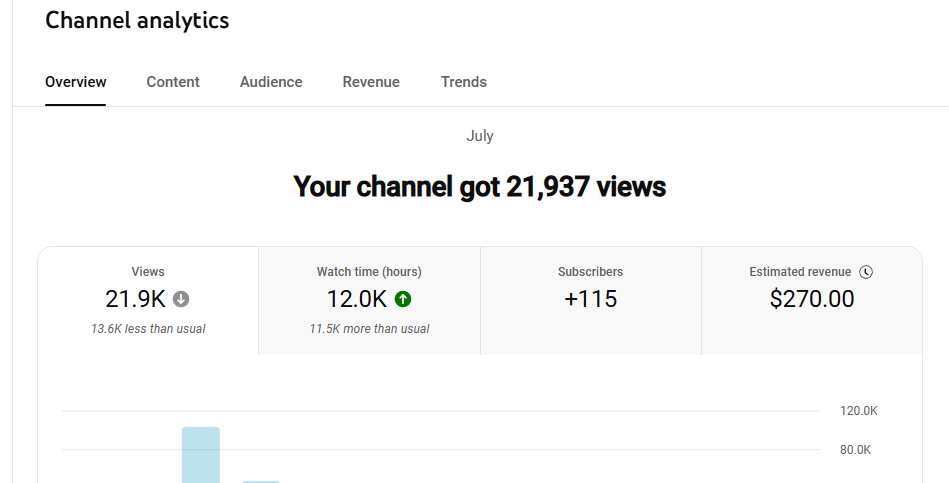The height and width of the screenshot is (483, 949).
Task: Select the Overview tab
Action: [x=76, y=82]
